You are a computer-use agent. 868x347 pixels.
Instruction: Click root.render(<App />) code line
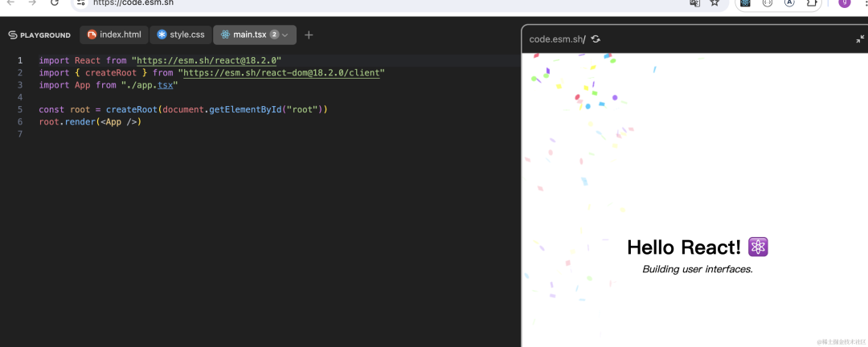90,122
